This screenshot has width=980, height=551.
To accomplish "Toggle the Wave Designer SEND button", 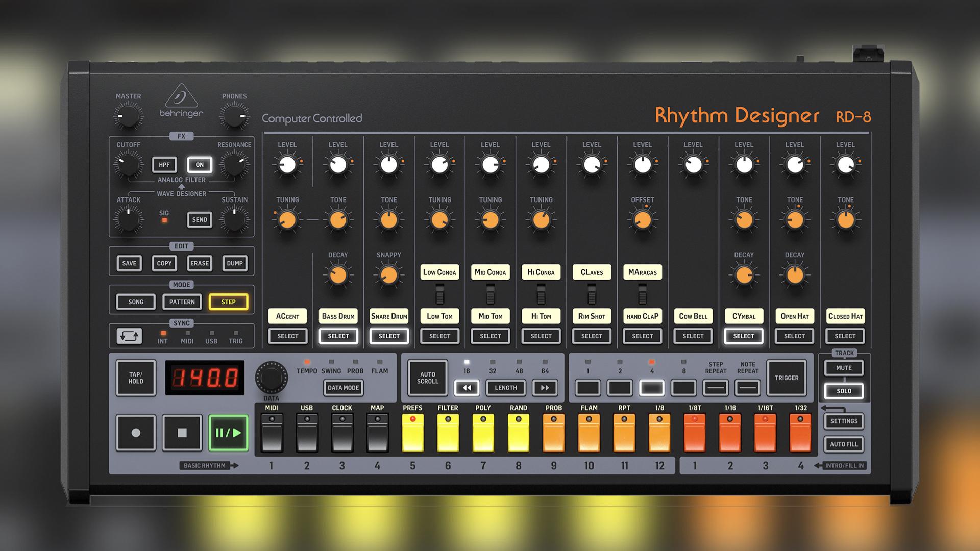I will click(200, 220).
